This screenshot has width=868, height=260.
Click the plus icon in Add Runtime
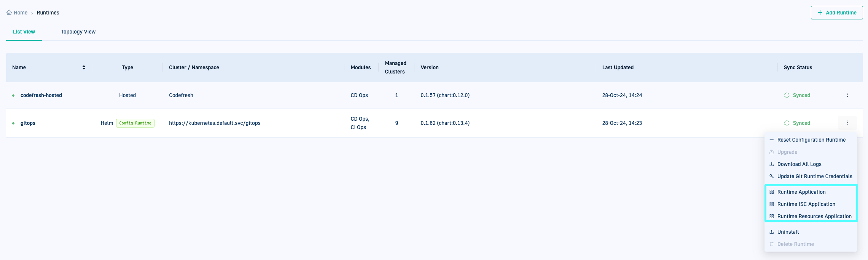coord(820,13)
